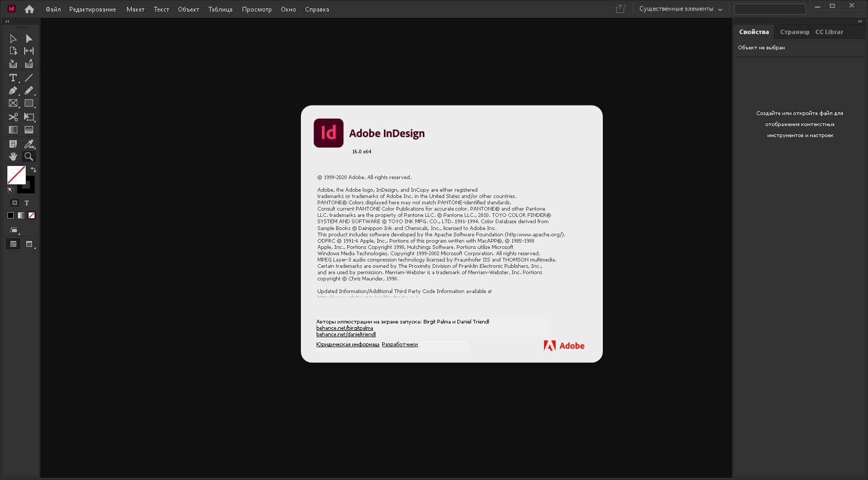Open Preview screen mode options
Image resolution: width=868 pixels, height=480 pixels.
pyautogui.click(x=29, y=244)
